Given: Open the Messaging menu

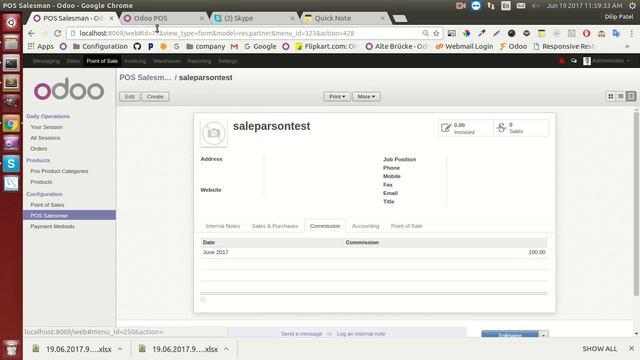Looking at the screenshot, I should coord(46,61).
